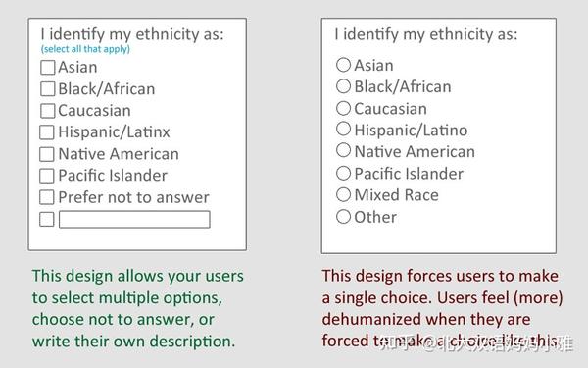Check Prefer not to answer
This screenshot has height=368, width=588.
pyautogui.click(x=47, y=197)
